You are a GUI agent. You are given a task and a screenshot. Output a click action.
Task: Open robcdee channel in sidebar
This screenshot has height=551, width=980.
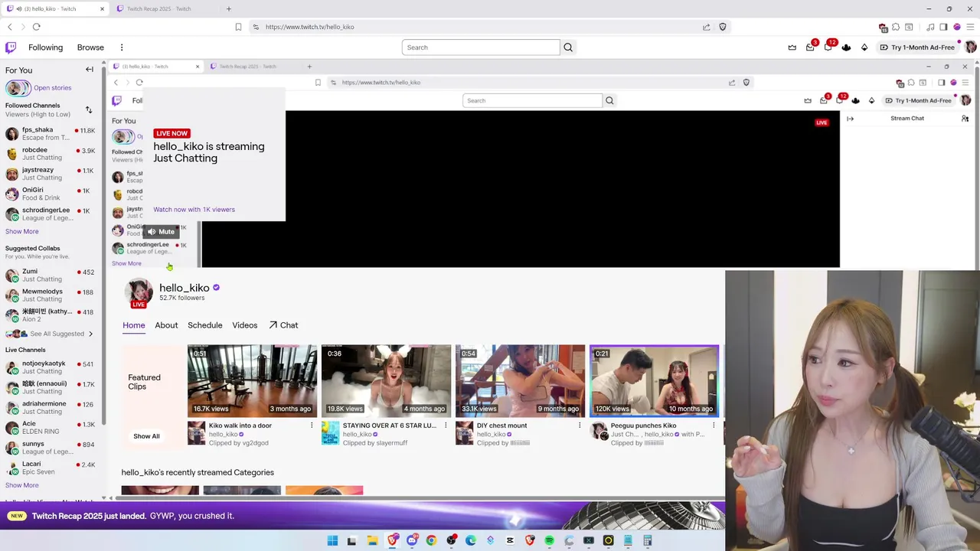click(50, 154)
